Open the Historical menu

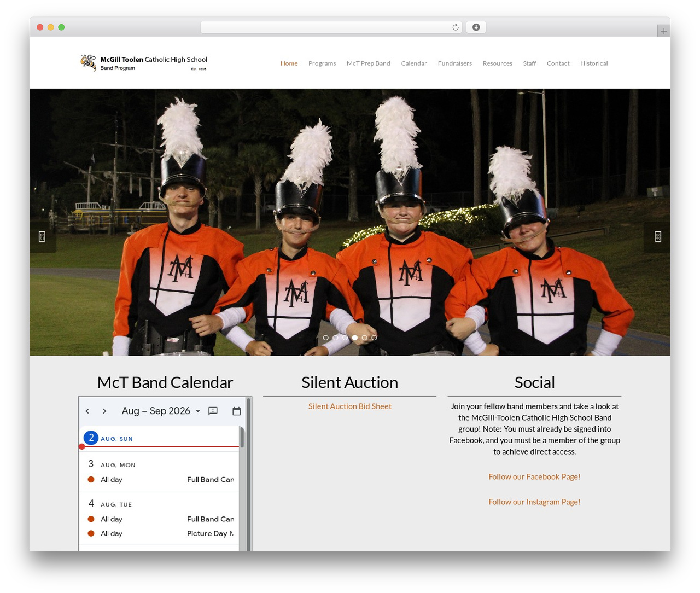tap(594, 63)
